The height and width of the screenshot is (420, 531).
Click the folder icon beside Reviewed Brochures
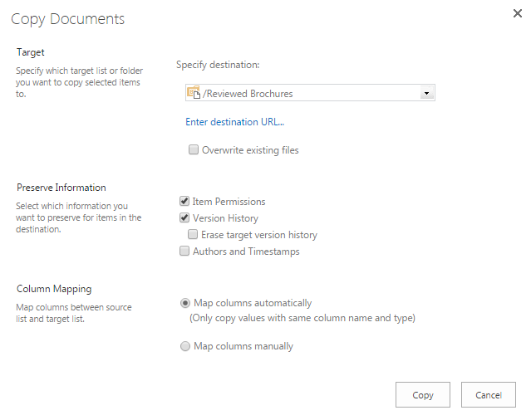point(194,92)
